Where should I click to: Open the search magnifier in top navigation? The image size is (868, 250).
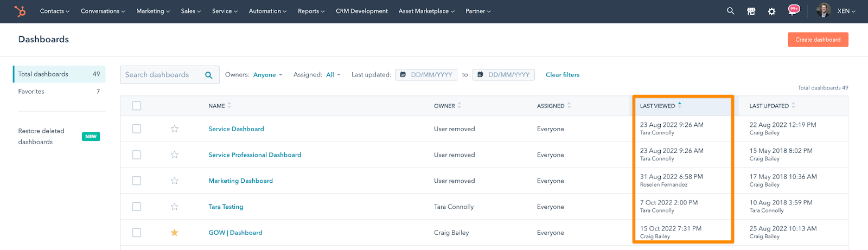pos(730,11)
